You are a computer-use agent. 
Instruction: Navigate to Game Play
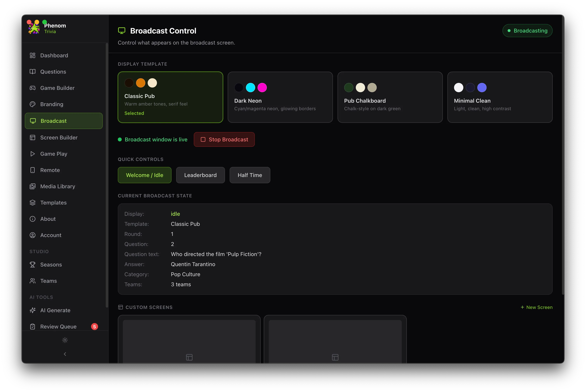pyautogui.click(x=64, y=154)
